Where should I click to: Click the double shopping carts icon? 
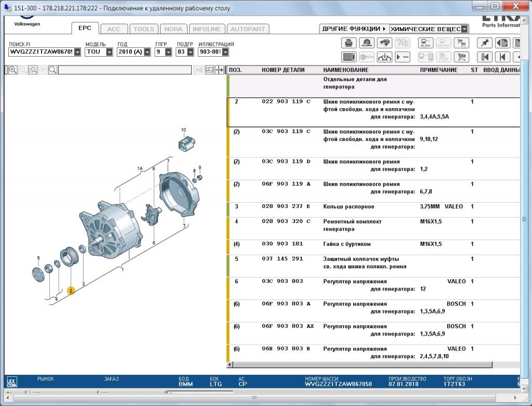(461, 43)
